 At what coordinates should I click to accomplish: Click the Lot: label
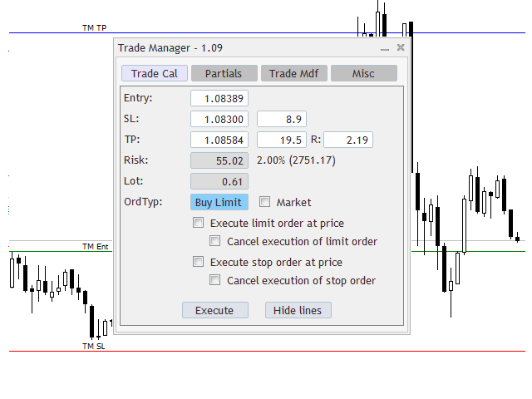[134, 181]
